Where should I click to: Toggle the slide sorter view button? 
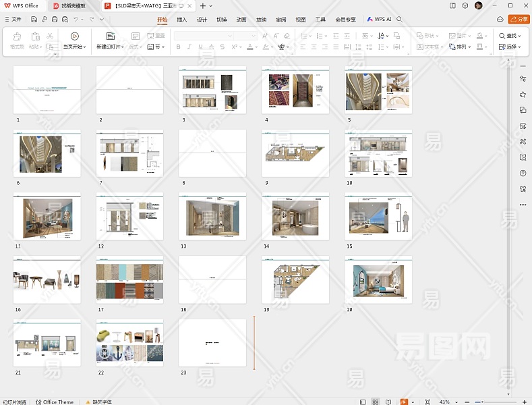coord(376,402)
